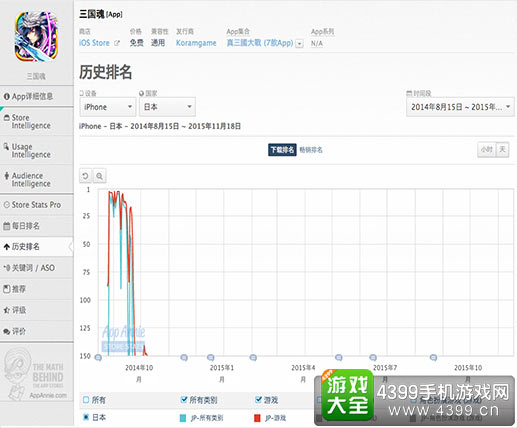Image resolution: width=517 pixels, height=428 pixels.
Task: Select the 日本 radio button
Action: coord(86,417)
